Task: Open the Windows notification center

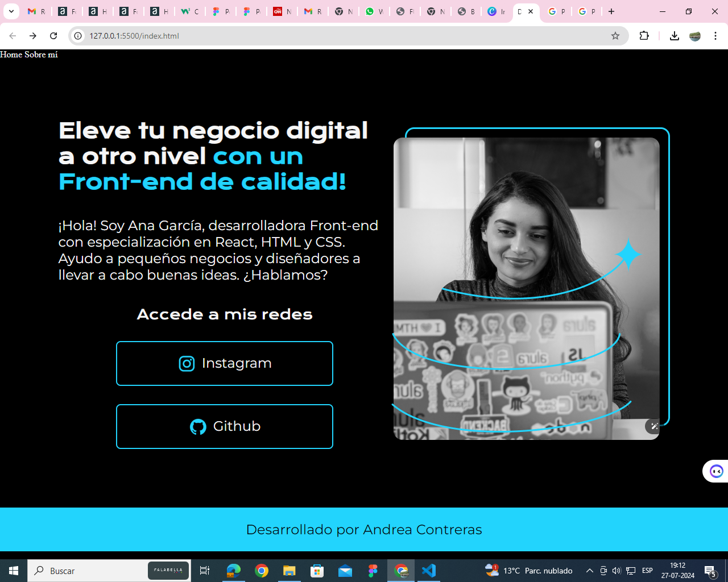Action: pos(710,571)
